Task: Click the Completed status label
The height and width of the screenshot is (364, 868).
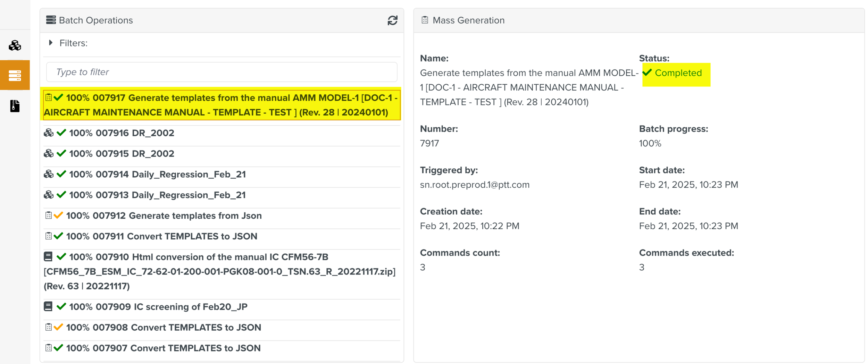Action: tap(678, 73)
